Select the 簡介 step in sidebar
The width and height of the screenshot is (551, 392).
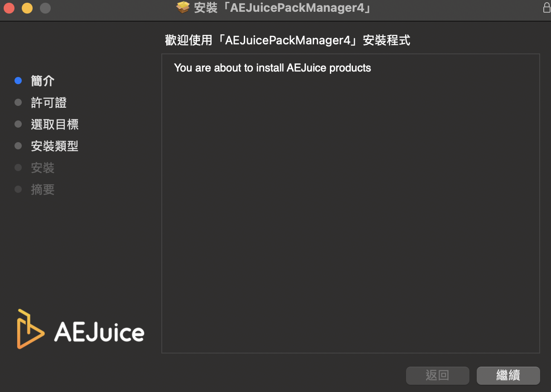43,81
